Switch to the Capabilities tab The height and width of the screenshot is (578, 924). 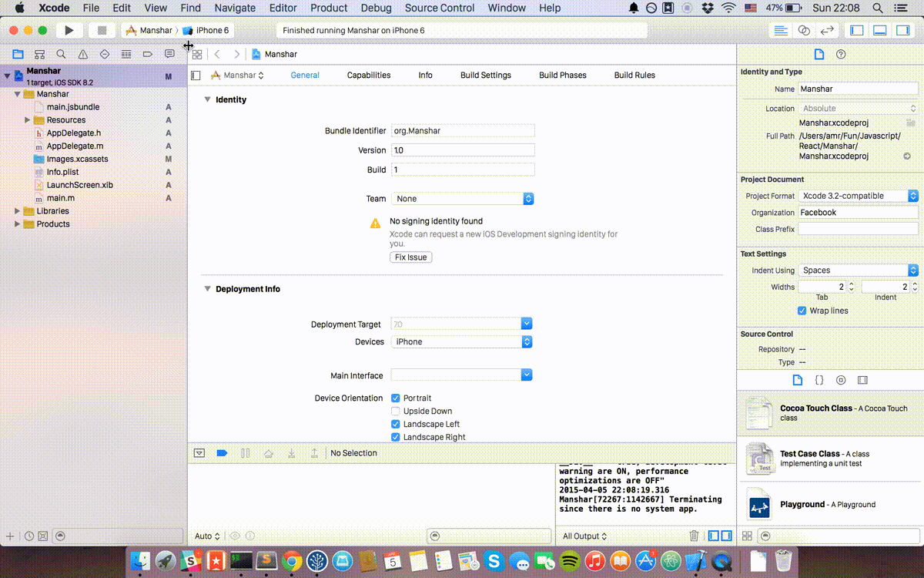[x=369, y=76]
